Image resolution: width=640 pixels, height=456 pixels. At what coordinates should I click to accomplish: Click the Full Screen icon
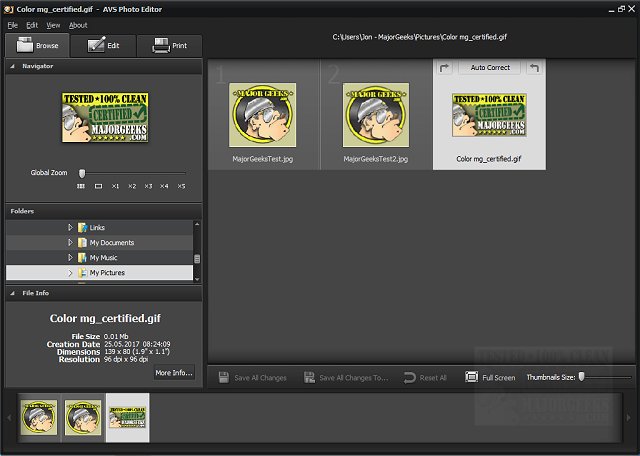point(472,378)
